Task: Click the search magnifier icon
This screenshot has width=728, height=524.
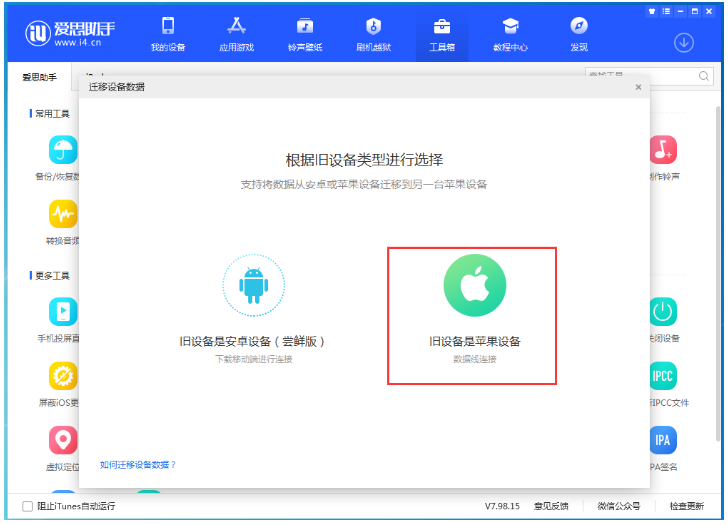Action: tap(704, 76)
